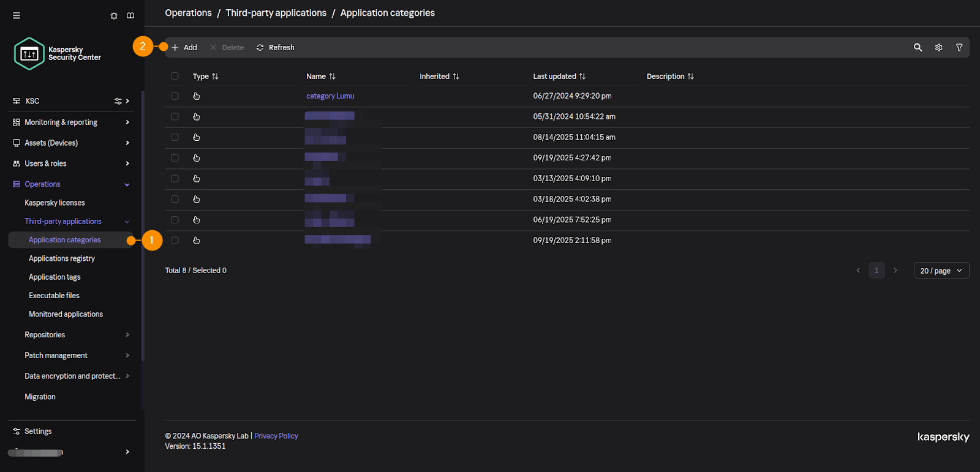Click the KSC server settings sliders icon

tap(118, 101)
